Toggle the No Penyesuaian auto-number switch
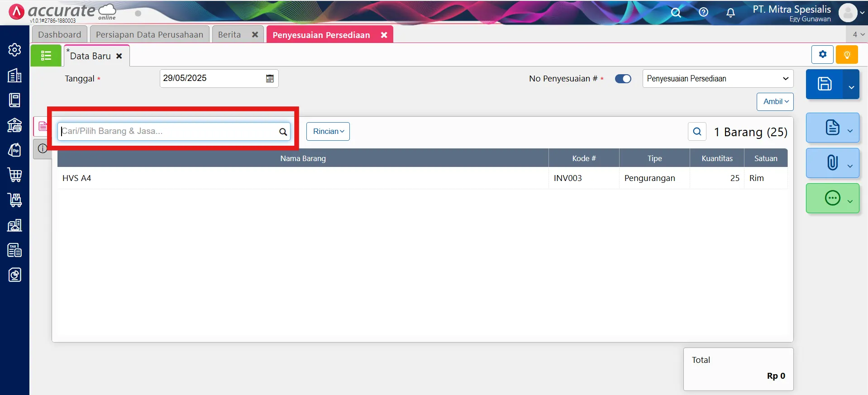The width and height of the screenshot is (868, 395). coord(623,79)
